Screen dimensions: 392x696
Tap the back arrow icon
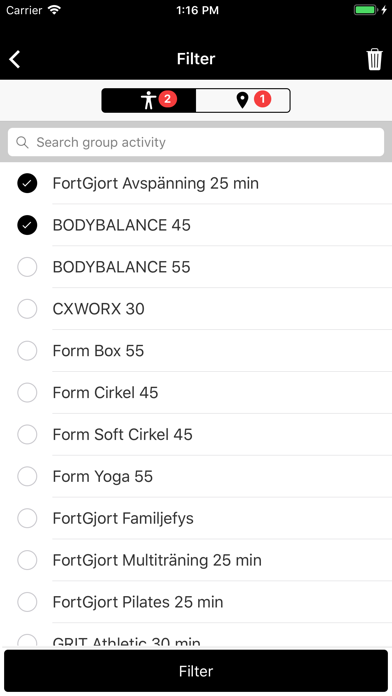15,59
